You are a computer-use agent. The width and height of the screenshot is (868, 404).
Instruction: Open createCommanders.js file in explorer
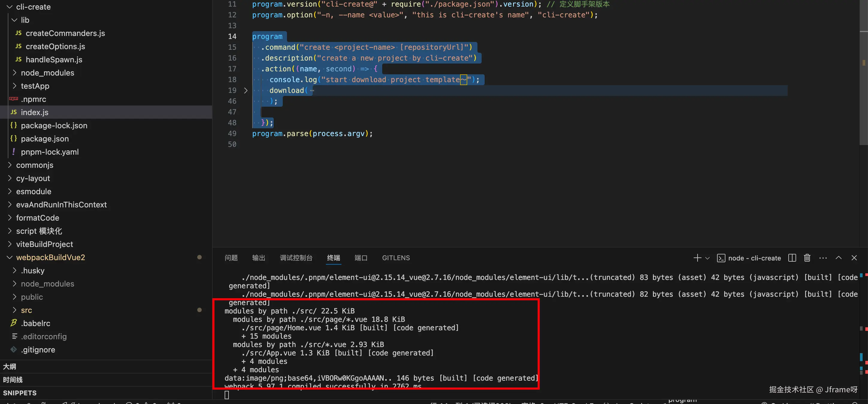[65, 33]
